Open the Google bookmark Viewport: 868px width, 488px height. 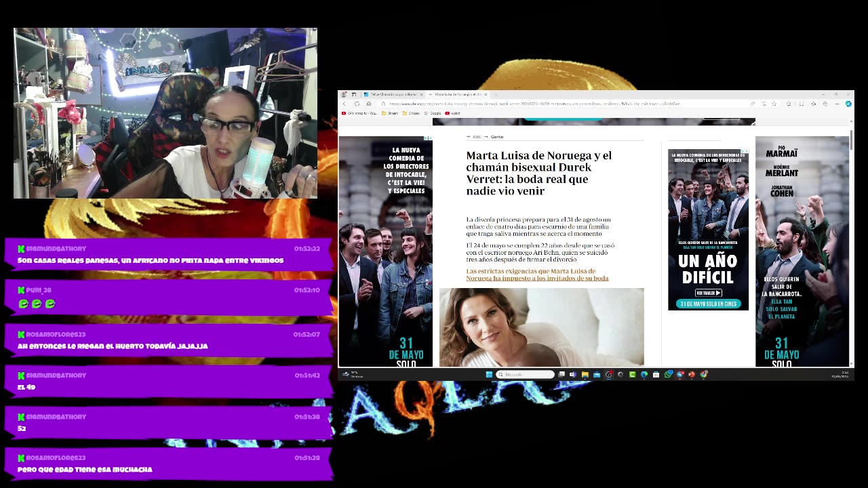pyautogui.click(x=433, y=113)
